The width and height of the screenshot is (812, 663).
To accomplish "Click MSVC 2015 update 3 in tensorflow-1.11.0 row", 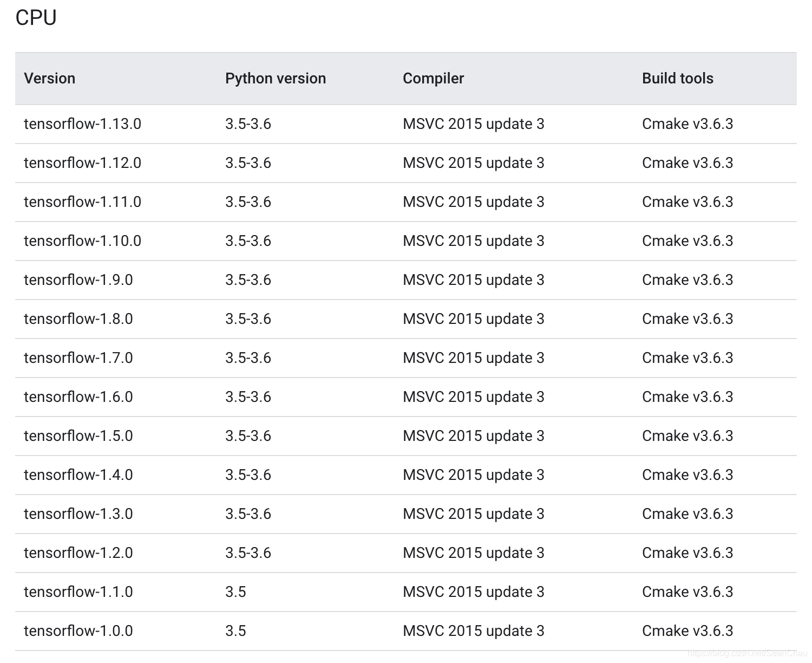I will [474, 202].
